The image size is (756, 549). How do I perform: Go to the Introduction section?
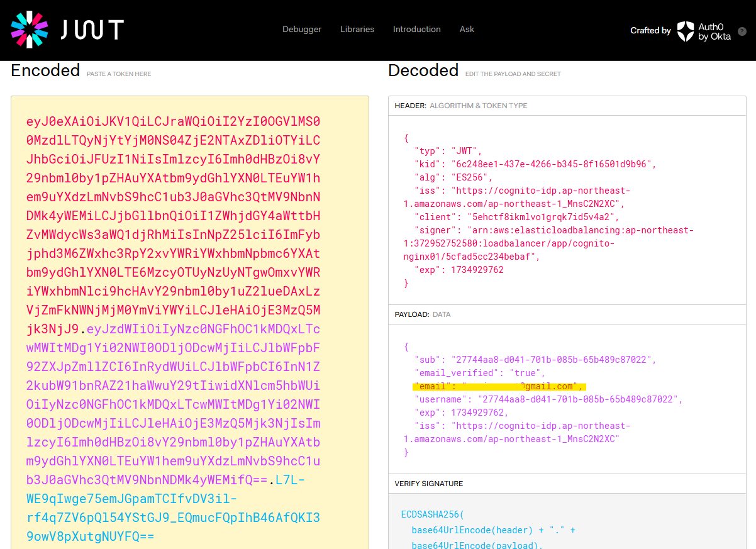(x=416, y=29)
